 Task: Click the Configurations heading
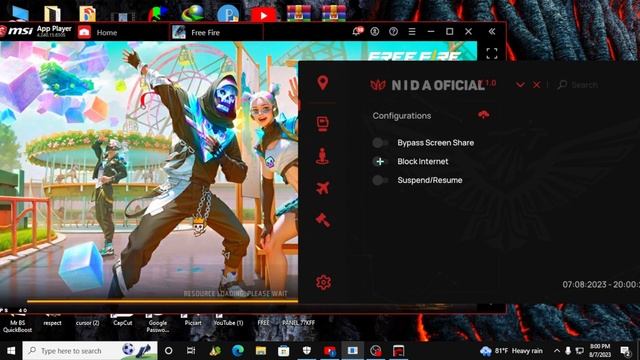point(402,116)
